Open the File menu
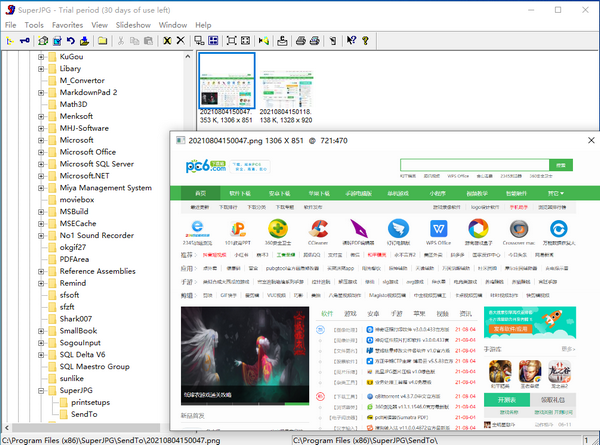 coord(10,25)
